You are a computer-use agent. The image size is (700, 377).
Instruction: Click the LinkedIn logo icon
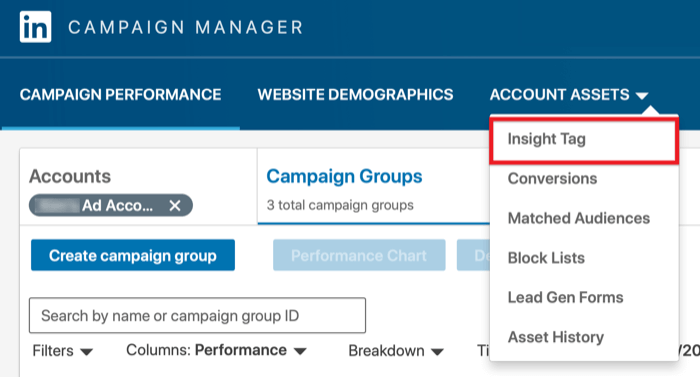point(35,27)
